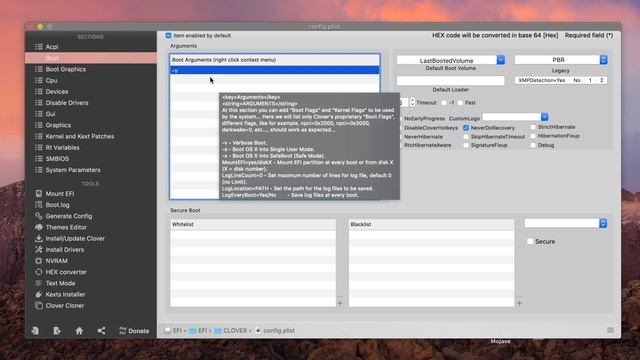Open the PBR Legacy dropdown
This screenshot has height=360, width=640.
pos(561,60)
